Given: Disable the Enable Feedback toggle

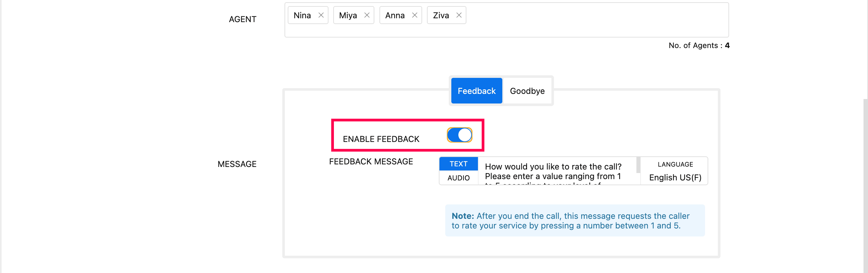Looking at the screenshot, I should [459, 135].
